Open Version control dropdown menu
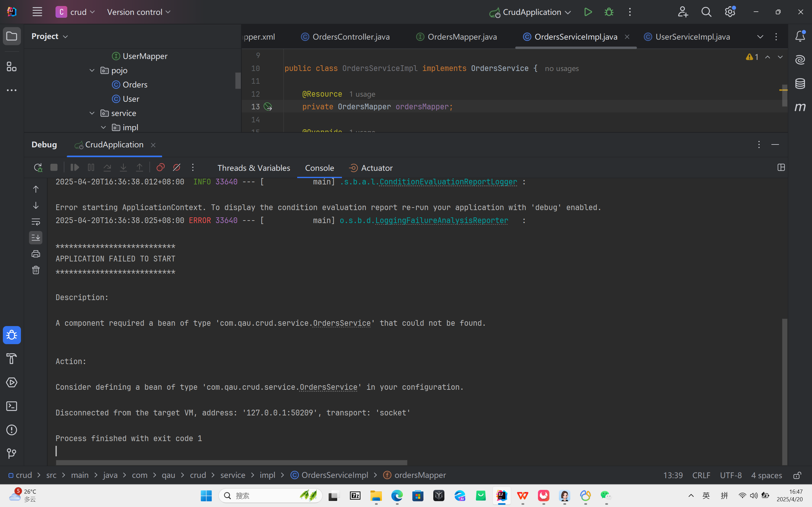Image resolution: width=812 pixels, height=507 pixels. (139, 12)
